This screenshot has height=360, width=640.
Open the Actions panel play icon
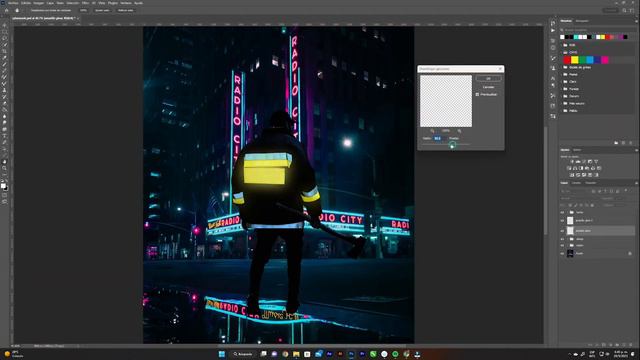click(553, 30)
